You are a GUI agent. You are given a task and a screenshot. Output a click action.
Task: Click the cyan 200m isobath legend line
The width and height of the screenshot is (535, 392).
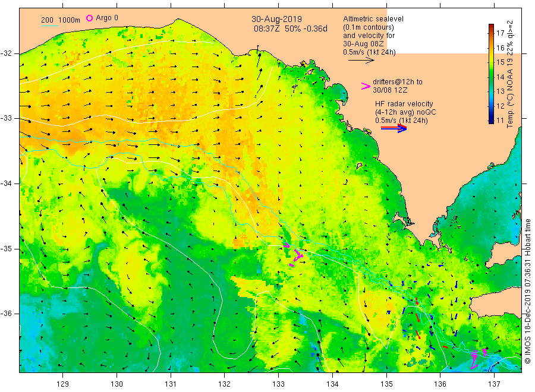point(49,25)
